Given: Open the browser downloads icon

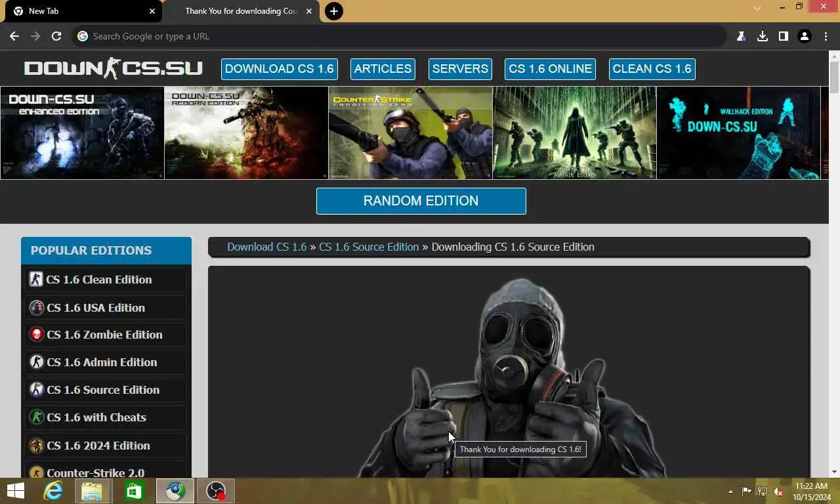Looking at the screenshot, I should point(762,36).
